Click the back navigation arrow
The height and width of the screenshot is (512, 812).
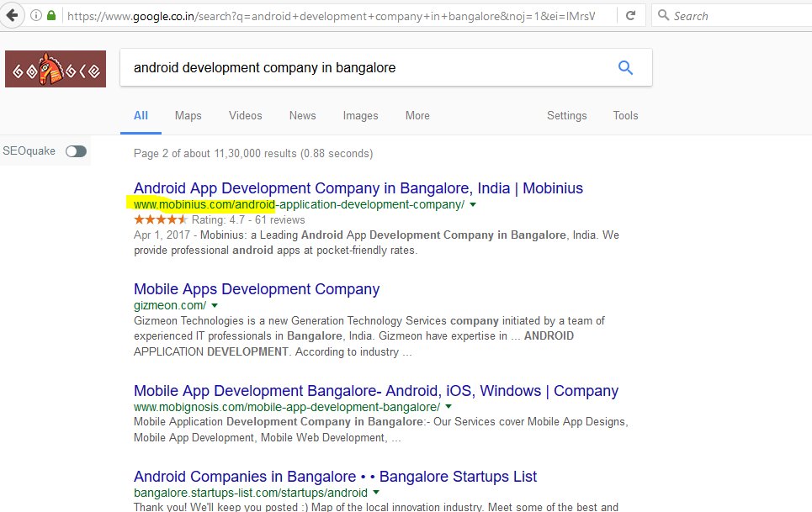click(12, 14)
